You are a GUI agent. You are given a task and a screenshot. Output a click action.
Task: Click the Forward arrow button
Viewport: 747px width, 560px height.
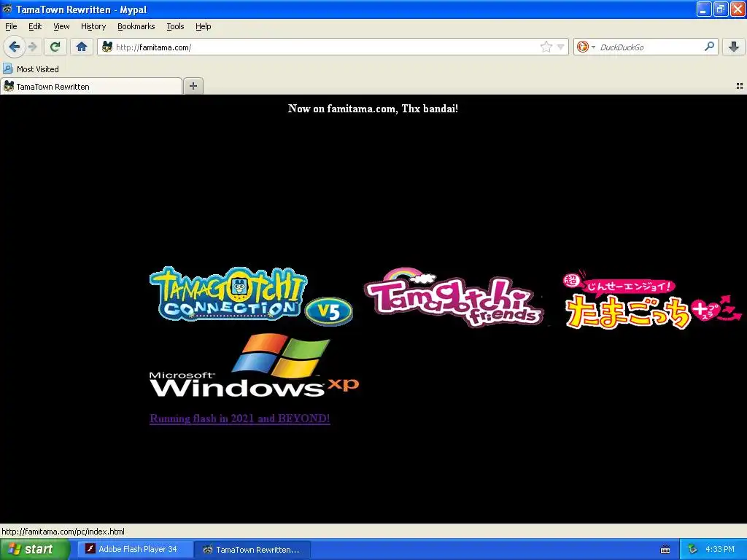[x=33, y=47]
